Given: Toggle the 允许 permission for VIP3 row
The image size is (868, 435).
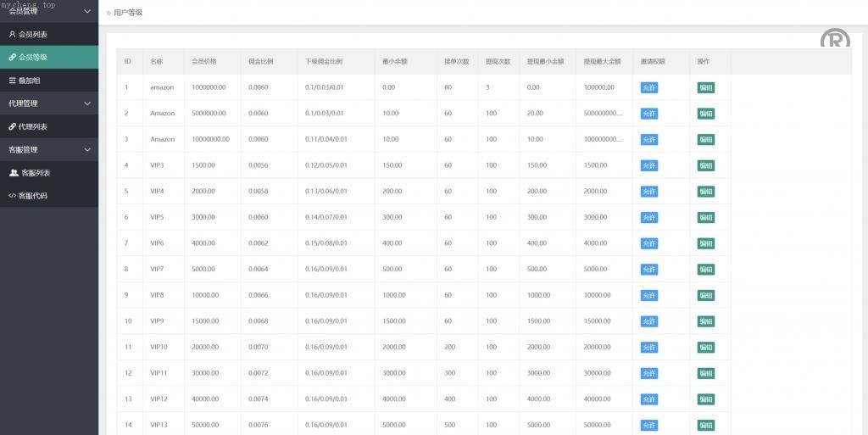Looking at the screenshot, I should pos(648,165).
